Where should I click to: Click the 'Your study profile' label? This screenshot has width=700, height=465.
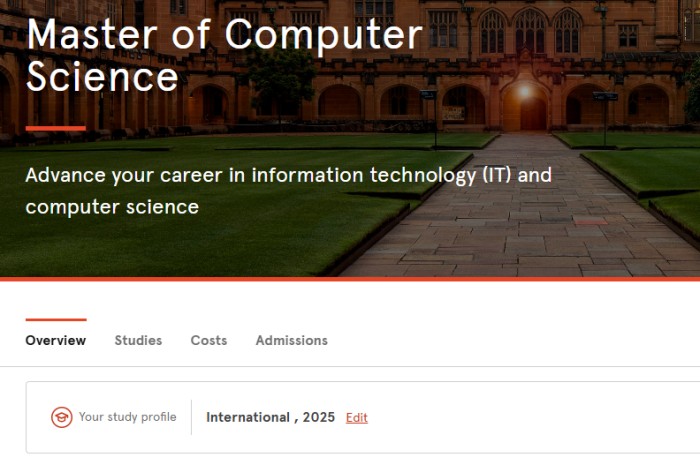click(x=128, y=417)
